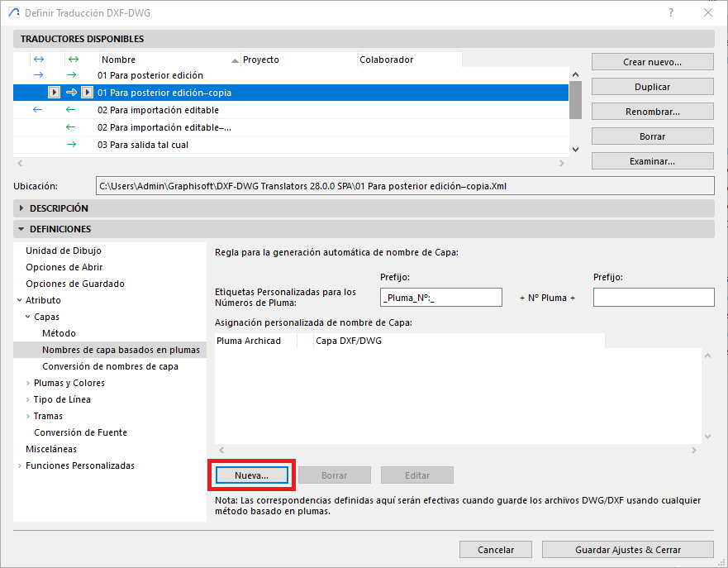This screenshot has width=728, height=568.
Task: Click the translator list vertical scrollbar down arrow
Action: click(x=576, y=149)
